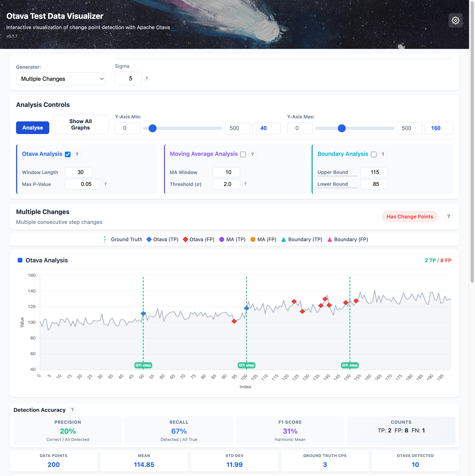Viewport: 475px width, 476px height.
Task: Open the Boundary Analysis help icon
Action: [383, 154]
